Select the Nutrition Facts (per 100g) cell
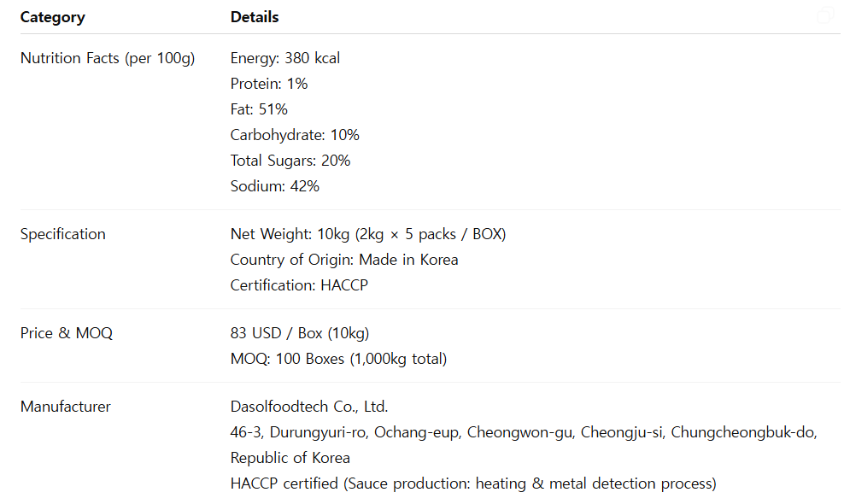850x504 pixels. click(x=108, y=58)
